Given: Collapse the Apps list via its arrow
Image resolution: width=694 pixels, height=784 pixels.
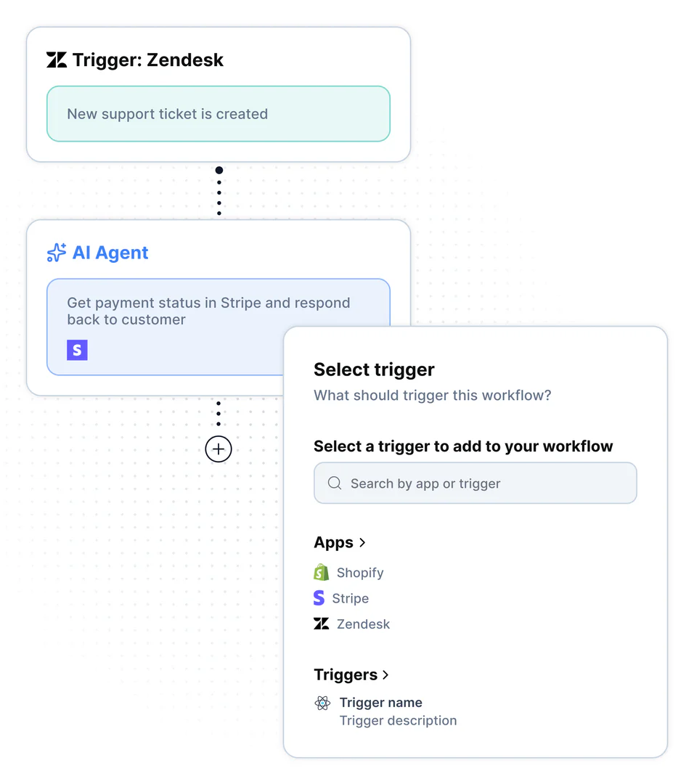Looking at the screenshot, I should coord(362,542).
